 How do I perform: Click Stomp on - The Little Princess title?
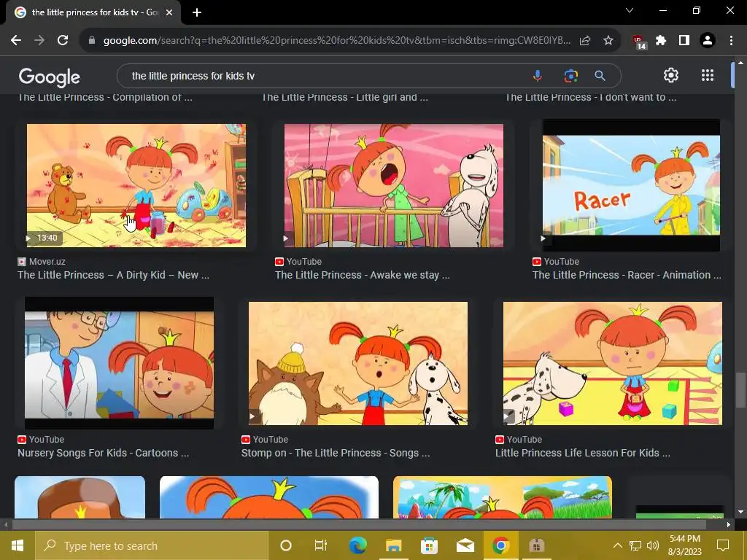pos(336,453)
